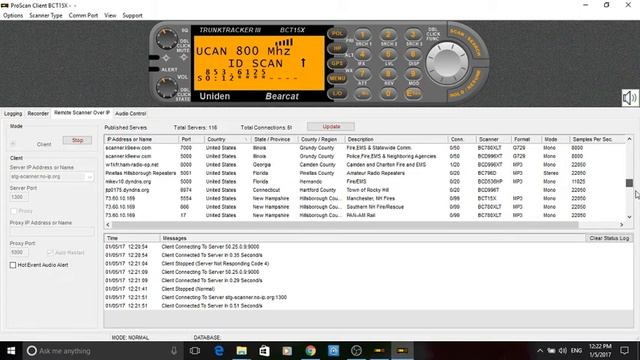
Task: Click keypad number 4 (IFX)
Action: 362,54
